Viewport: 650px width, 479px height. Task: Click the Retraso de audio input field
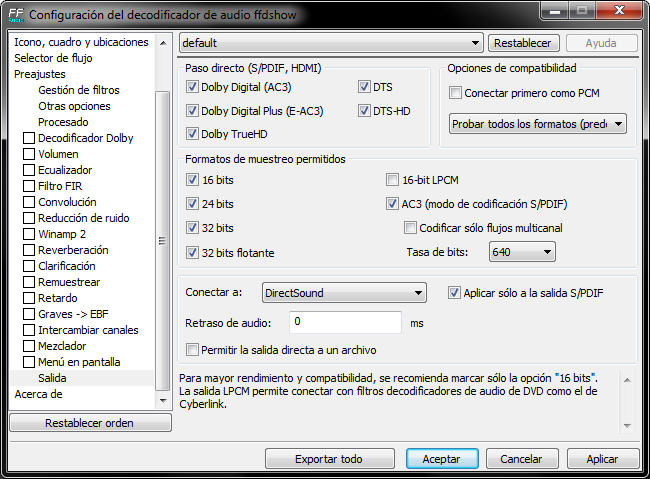pyautogui.click(x=345, y=323)
